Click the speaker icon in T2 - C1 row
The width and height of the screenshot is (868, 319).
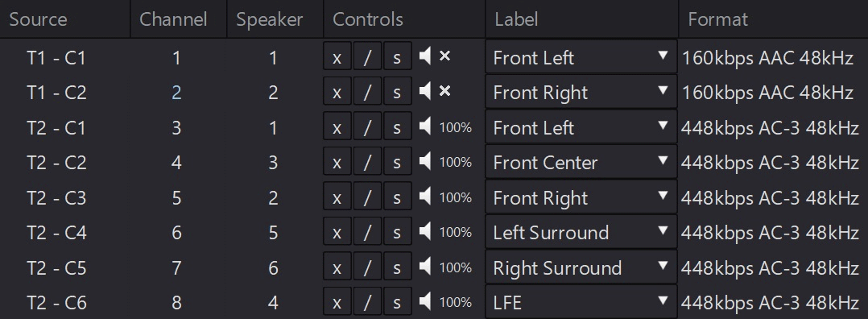click(x=425, y=126)
